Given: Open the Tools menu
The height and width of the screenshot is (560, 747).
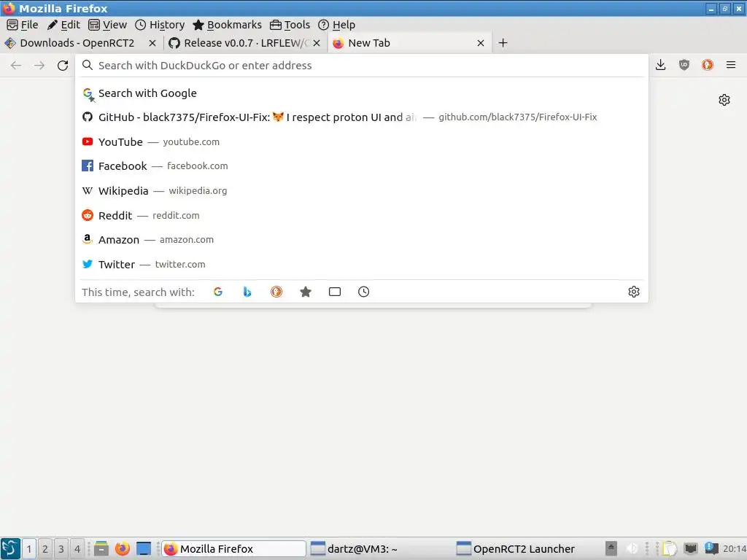Looking at the screenshot, I should tap(290, 25).
